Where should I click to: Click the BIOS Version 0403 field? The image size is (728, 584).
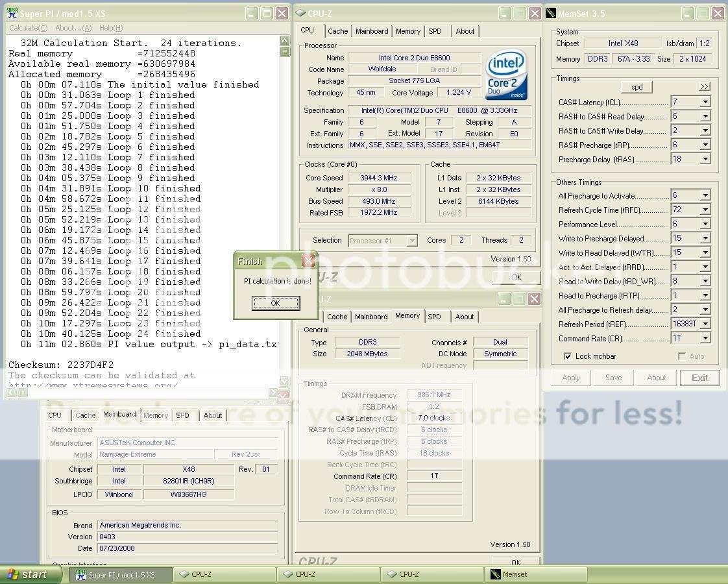[188, 537]
